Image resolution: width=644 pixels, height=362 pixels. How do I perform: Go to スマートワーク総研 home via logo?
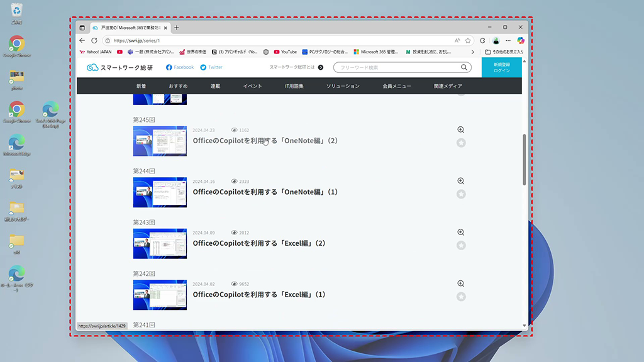(119, 67)
